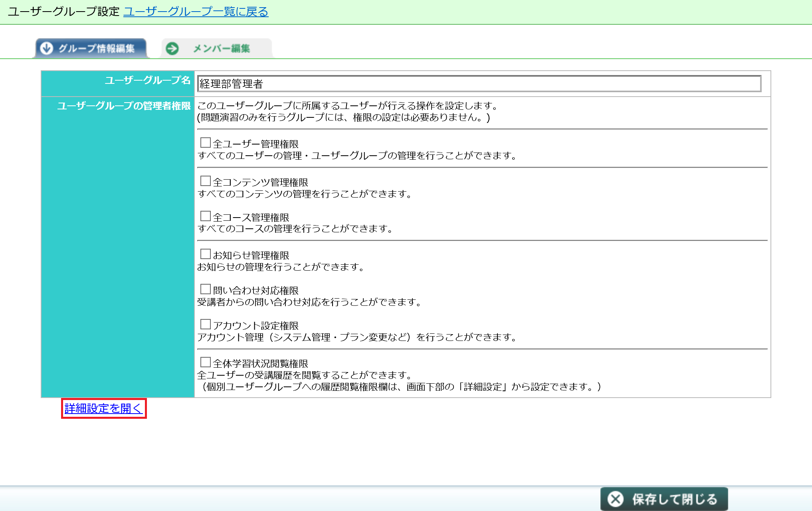Click the ユーザーグループ設定 page title
Screen dimensions: 812x511
pyautogui.click(x=64, y=12)
